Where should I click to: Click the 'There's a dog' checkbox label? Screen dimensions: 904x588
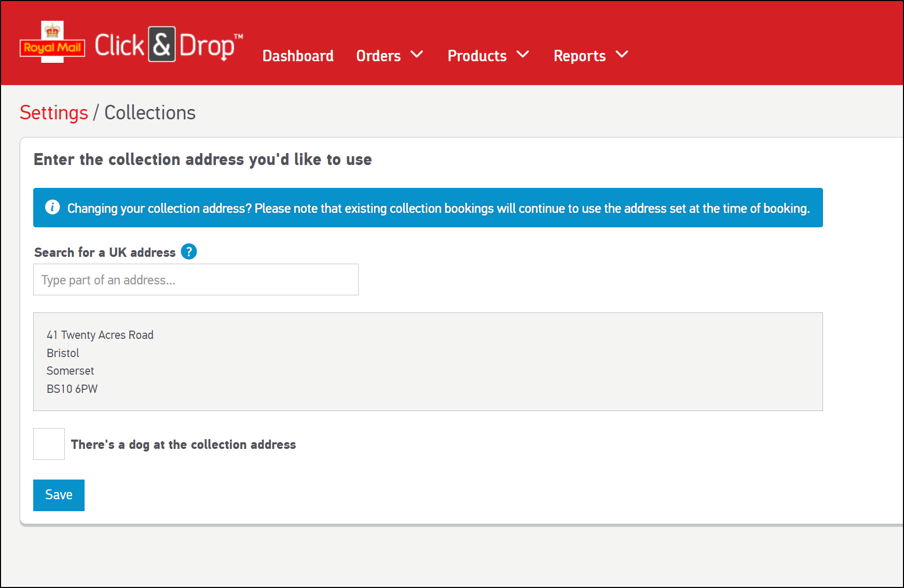pos(183,445)
